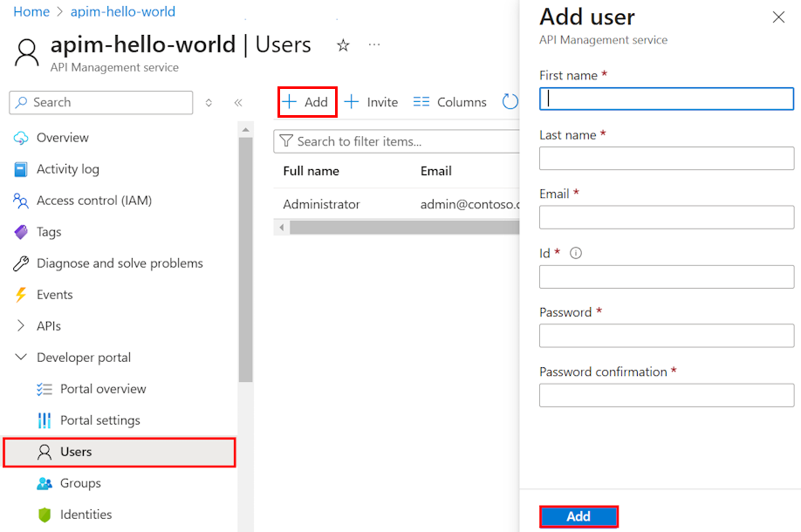Screen dimensions: 801x532
Task: Select the Identities shield icon in the sidebar
Action: coord(44,515)
